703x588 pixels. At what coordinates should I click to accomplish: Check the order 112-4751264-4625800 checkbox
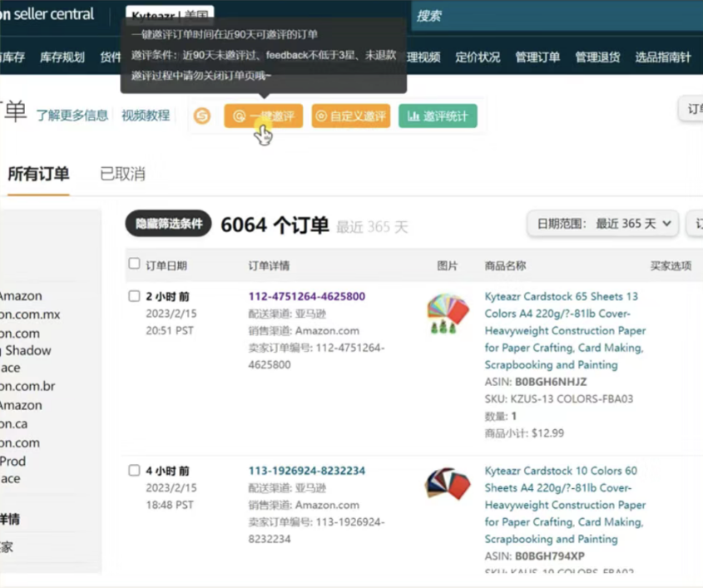(134, 296)
